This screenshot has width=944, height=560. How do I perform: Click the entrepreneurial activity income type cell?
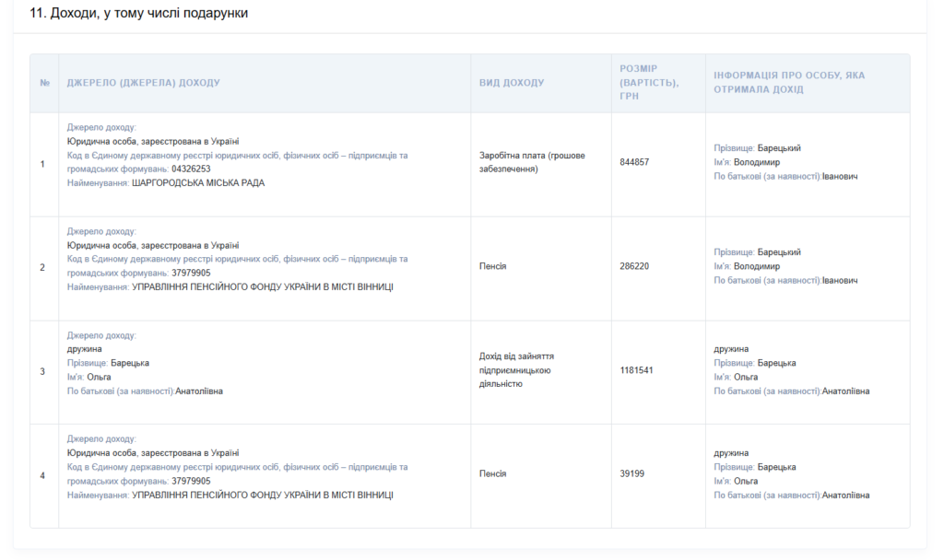point(516,370)
